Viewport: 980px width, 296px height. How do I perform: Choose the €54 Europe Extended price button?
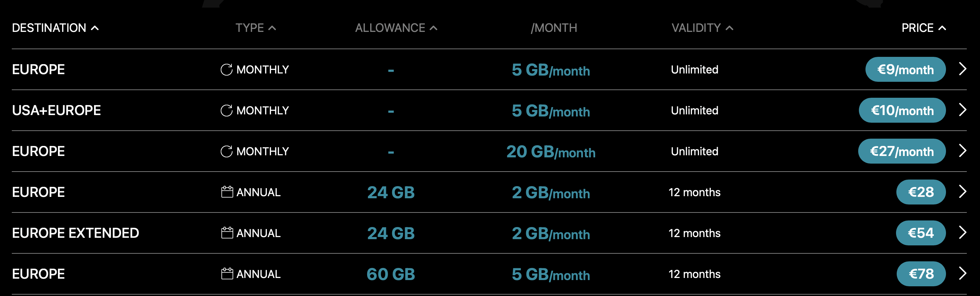[920, 233]
